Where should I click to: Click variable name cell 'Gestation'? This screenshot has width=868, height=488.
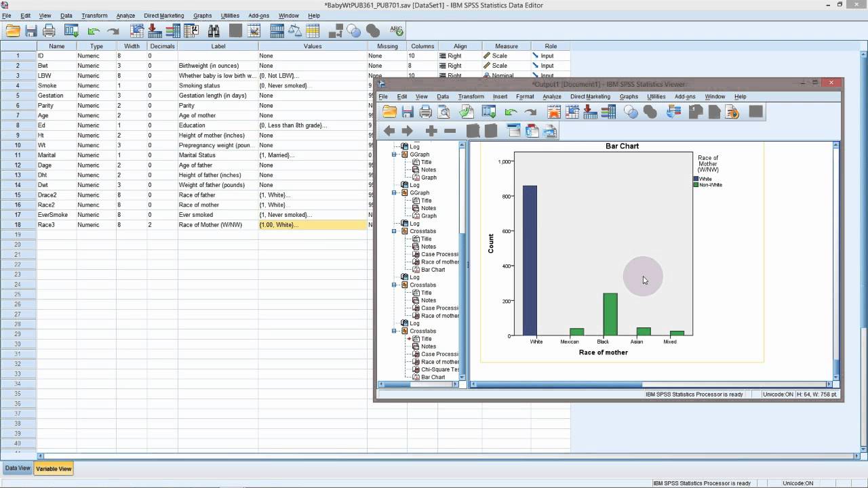coord(57,96)
